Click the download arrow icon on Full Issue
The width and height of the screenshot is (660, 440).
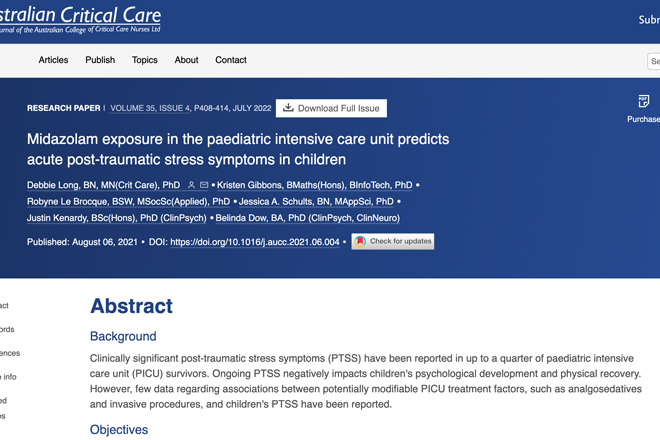tap(288, 108)
